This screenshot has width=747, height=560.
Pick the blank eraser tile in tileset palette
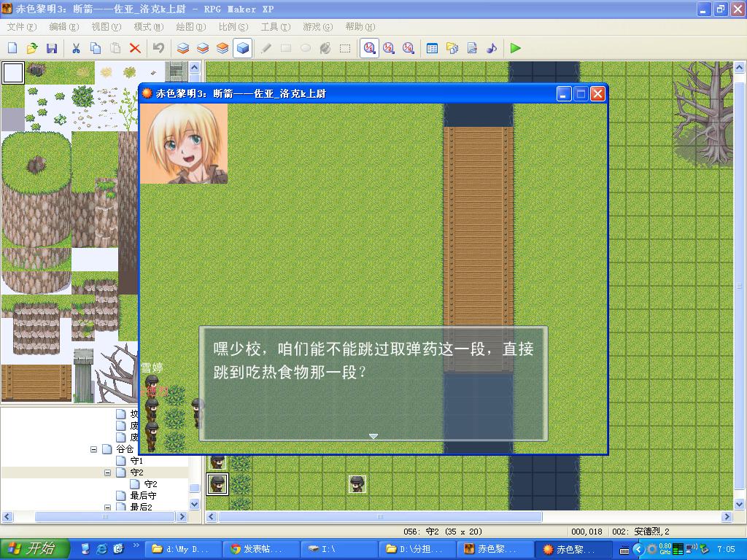pyautogui.click(x=13, y=73)
